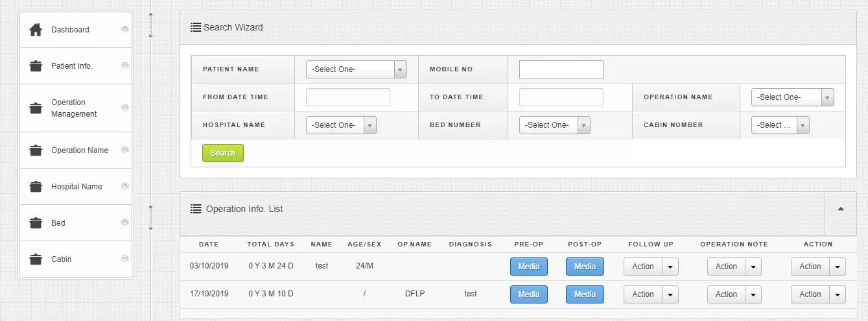This screenshot has height=321, width=868.
Task: Click the Dashboard home icon
Action: tap(36, 30)
